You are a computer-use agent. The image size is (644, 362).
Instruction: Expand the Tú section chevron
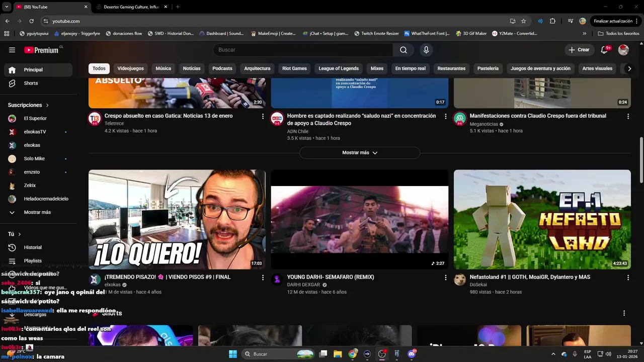click(x=20, y=234)
